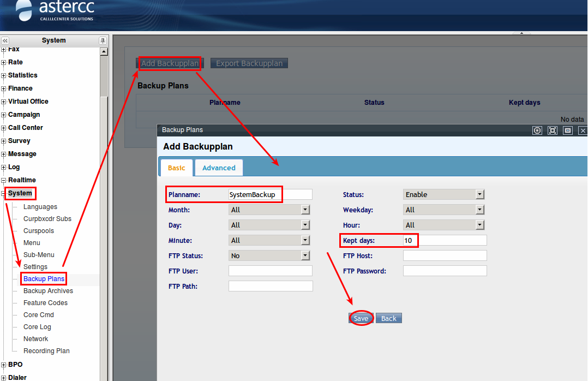Click sidebar scrollbar up arrow
Image resolution: width=588 pixels, height=381 pixels.
[x=104, y=51]
